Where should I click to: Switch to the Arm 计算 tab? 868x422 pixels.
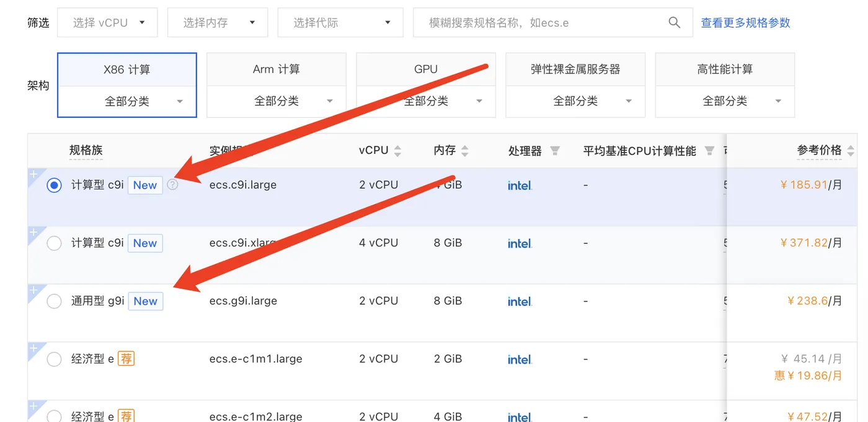pyautogui.click(x=276, y=69)
